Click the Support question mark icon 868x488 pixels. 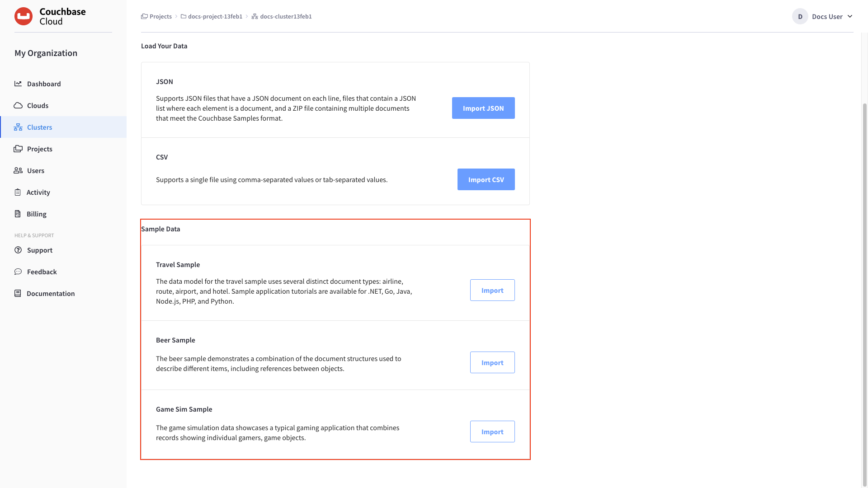(18, 250)
